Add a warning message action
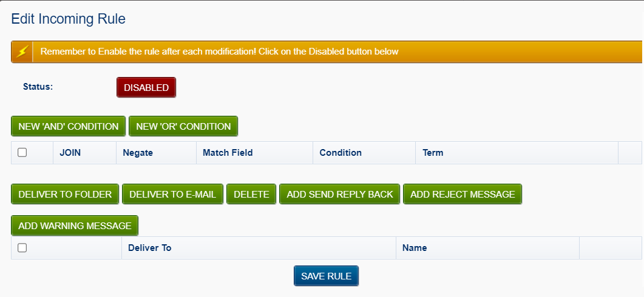Image resolution: width=644 pixels, height=297 pixels. [x=75, y=225]
